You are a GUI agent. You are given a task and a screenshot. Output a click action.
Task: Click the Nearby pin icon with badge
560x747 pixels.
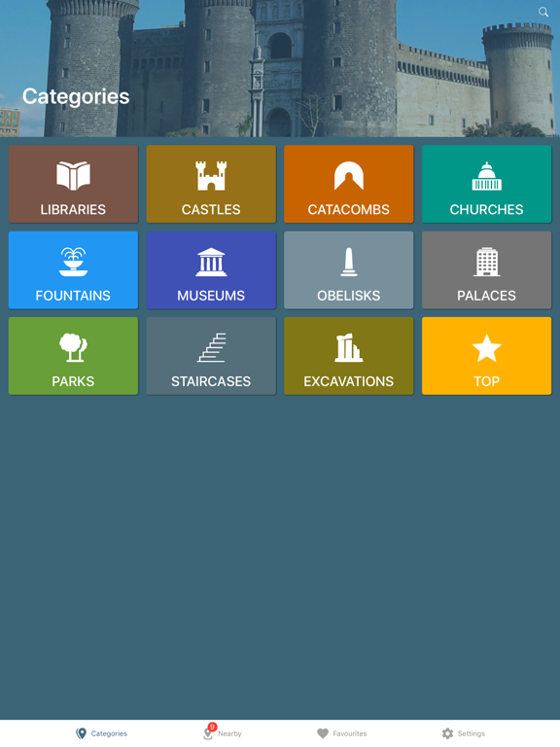(209, 731)
